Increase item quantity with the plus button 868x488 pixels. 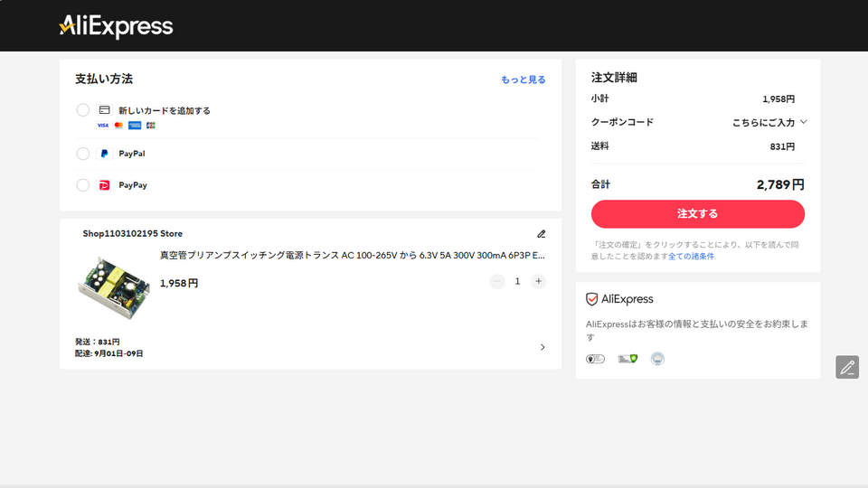[539, 281]
